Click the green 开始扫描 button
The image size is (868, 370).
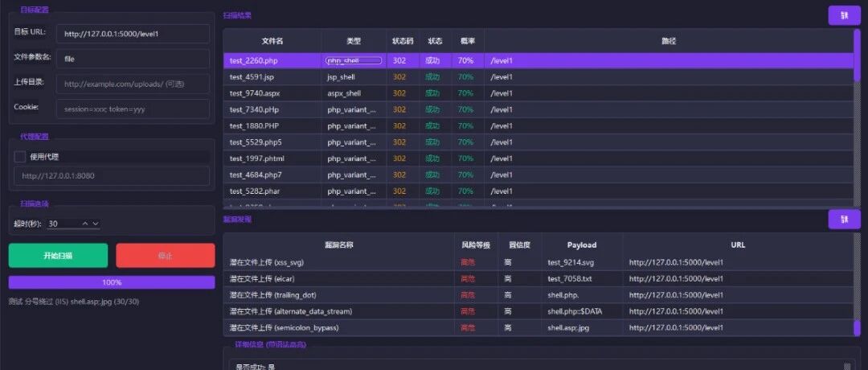point(58,255)
